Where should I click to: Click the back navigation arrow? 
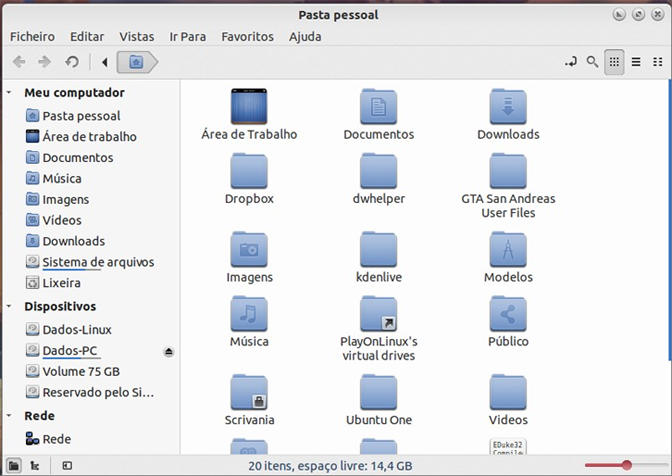pos(19,62)
